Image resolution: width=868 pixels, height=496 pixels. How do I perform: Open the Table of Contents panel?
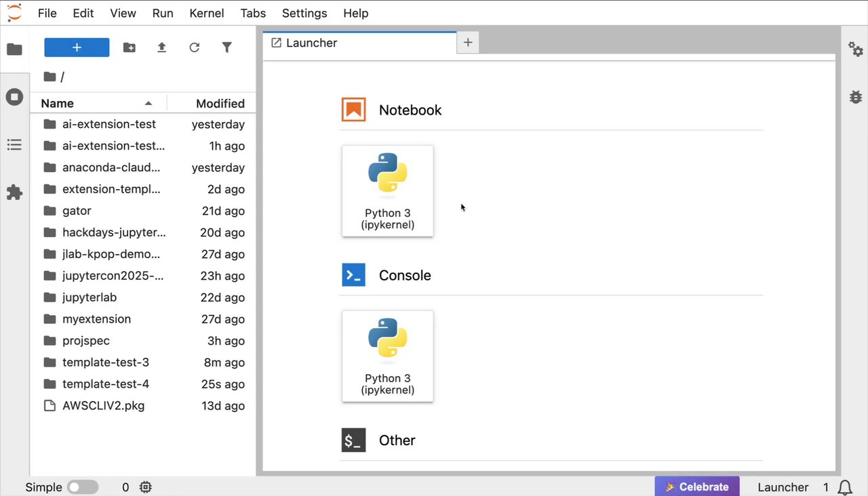14,144
